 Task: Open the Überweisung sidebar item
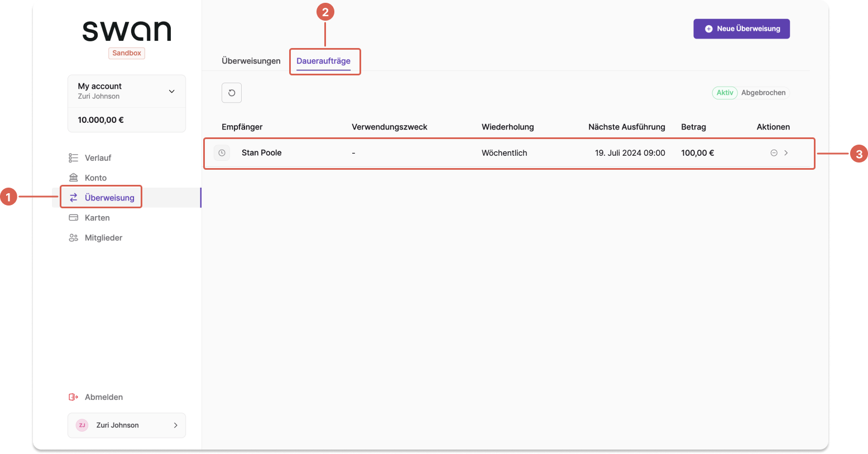point(109,198)
